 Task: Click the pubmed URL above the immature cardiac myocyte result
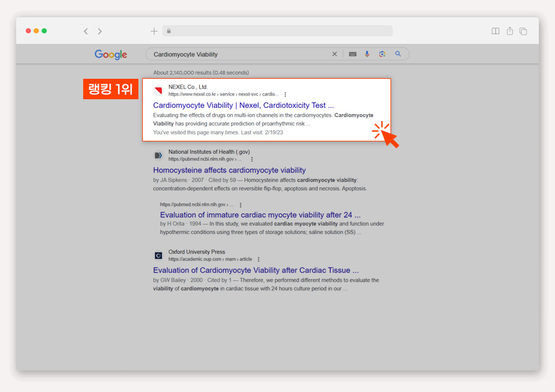196,205
